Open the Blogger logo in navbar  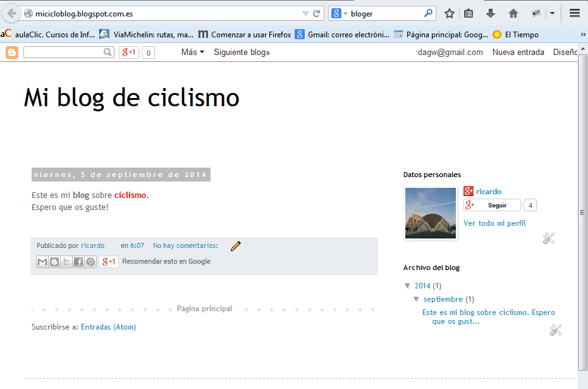(x=12, y=52)
